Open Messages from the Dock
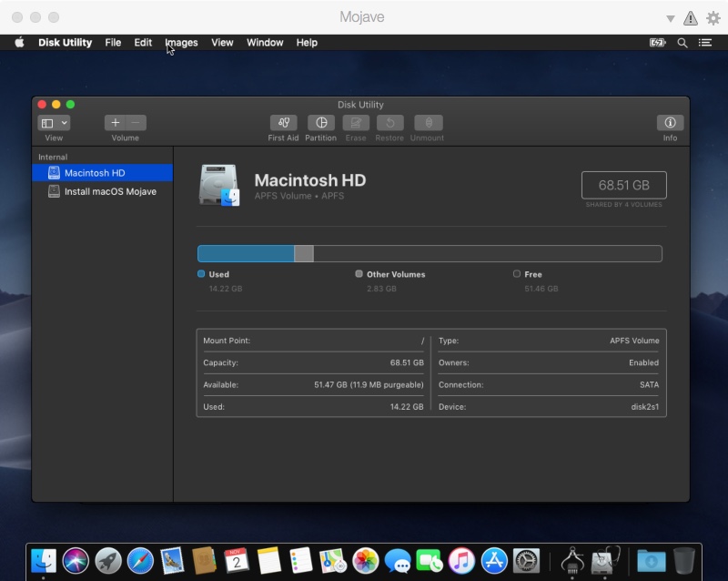Viewport: 728px width, 581px height. (398, 561)
